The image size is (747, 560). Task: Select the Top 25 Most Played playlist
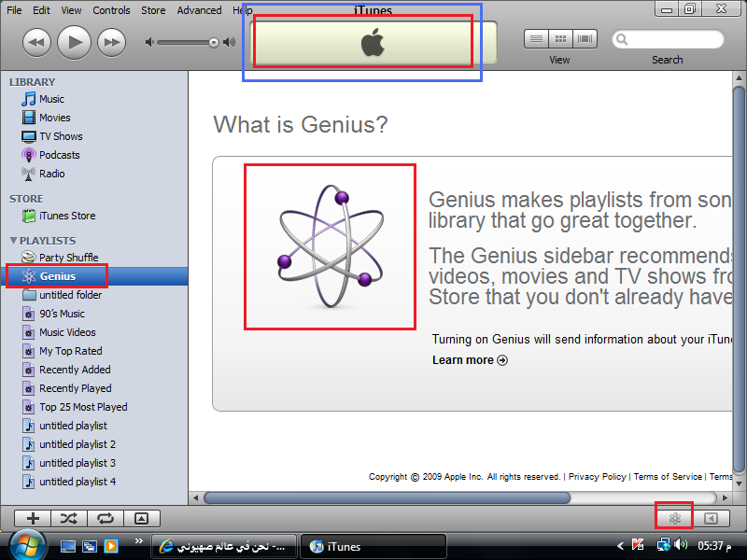75,407
